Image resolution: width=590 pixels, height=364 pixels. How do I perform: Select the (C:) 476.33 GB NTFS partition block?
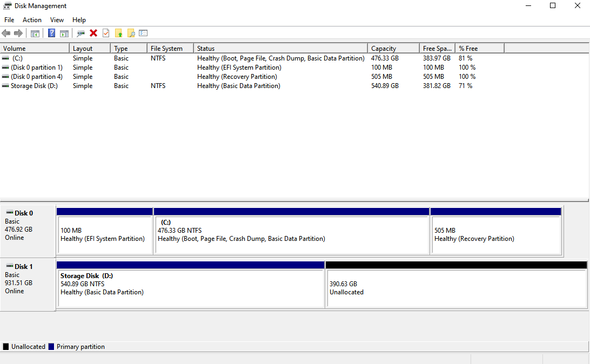click(x=292, y=231)
